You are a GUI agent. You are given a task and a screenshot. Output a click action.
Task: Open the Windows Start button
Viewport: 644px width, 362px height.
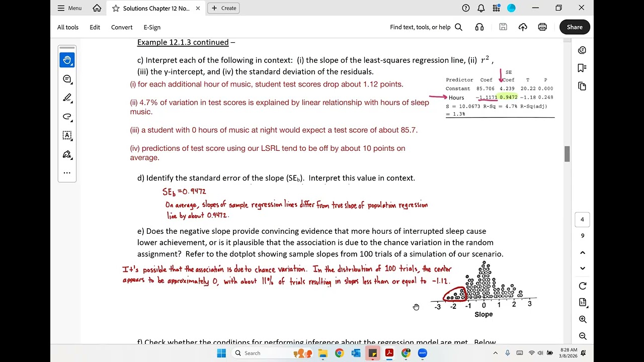point(221,353)
